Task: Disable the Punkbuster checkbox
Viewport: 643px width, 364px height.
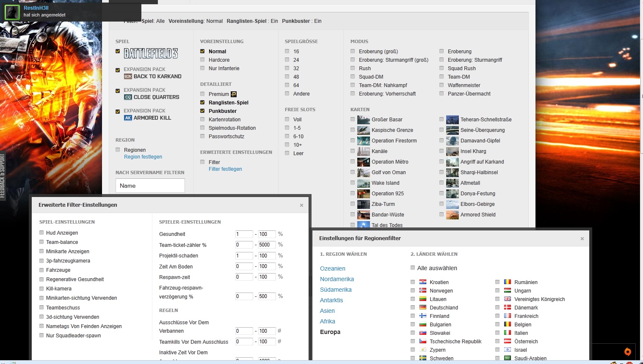Action: tap(202, 111)
